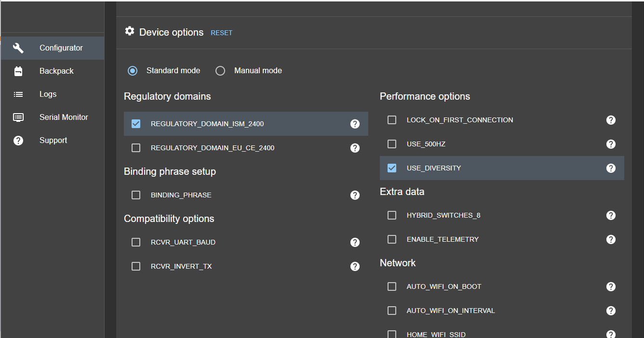Click the RESET device options link

(221, 33)
